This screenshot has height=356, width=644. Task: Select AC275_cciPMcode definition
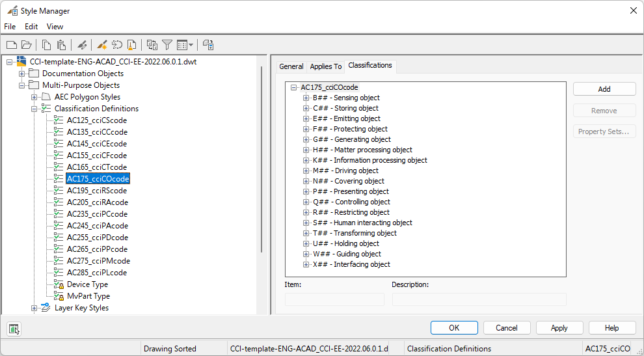(x=99, y=261)
